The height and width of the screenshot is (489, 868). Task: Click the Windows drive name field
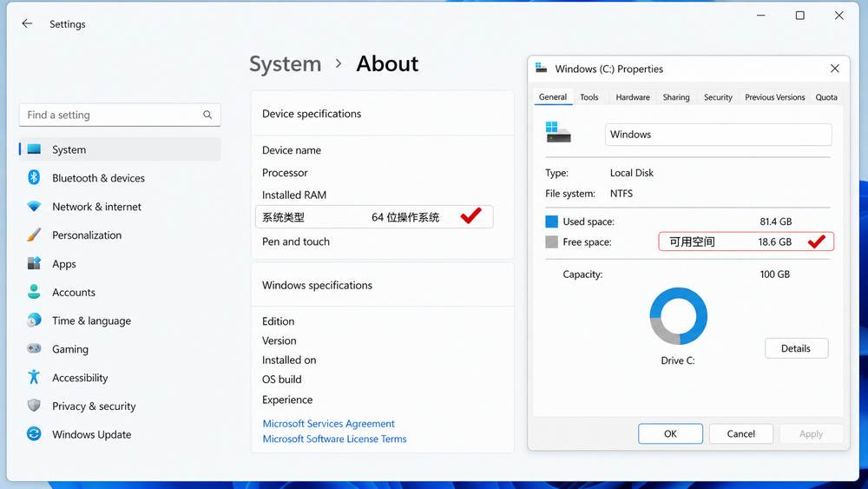[x=718, y=135]
